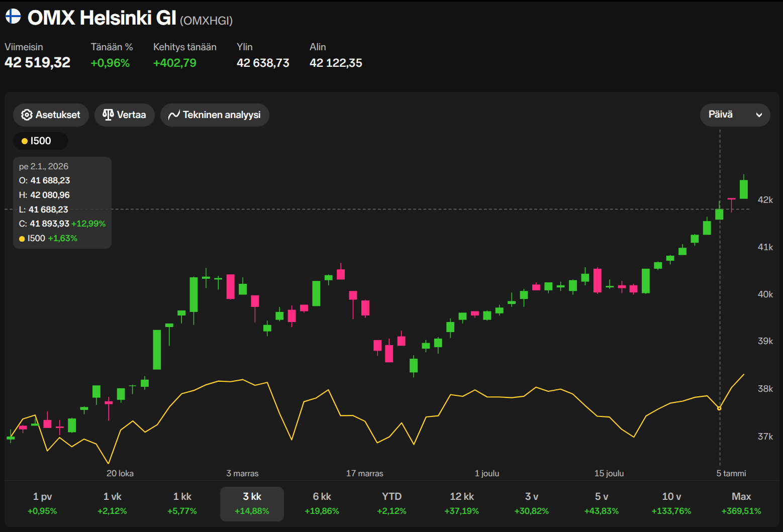Select the 3 kk period tab
783x532 pixels.
coord(252,503)
